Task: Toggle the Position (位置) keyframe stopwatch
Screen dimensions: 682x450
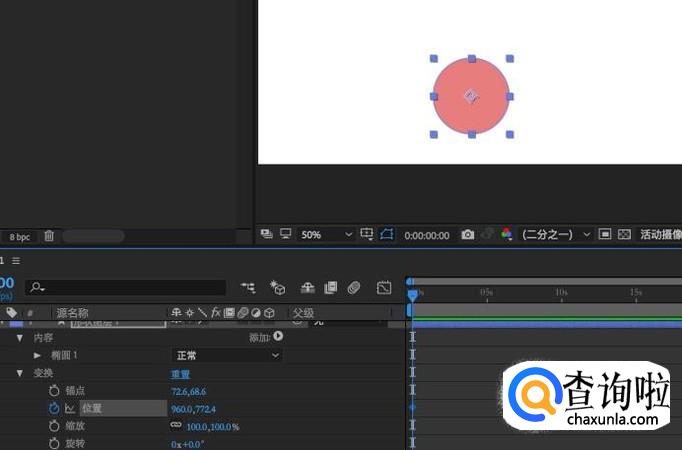Action: coord(54,408)
